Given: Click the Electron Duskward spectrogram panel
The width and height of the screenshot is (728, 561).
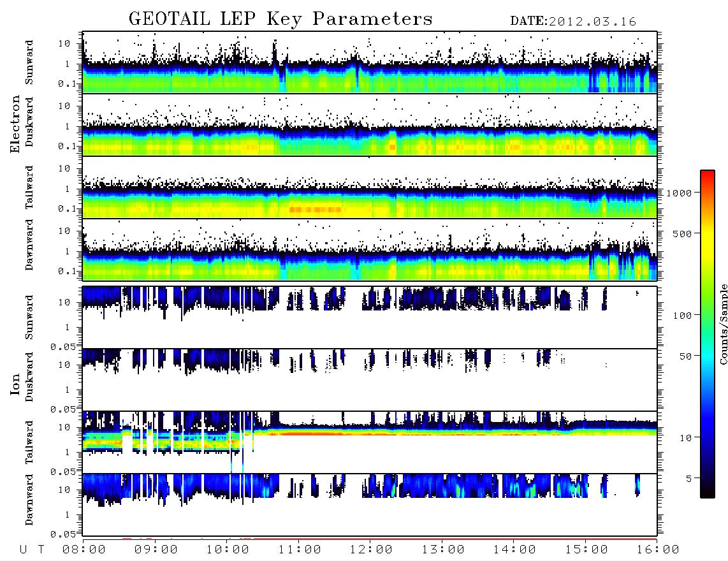Looking at the screenshot, I should pos(370,125).
